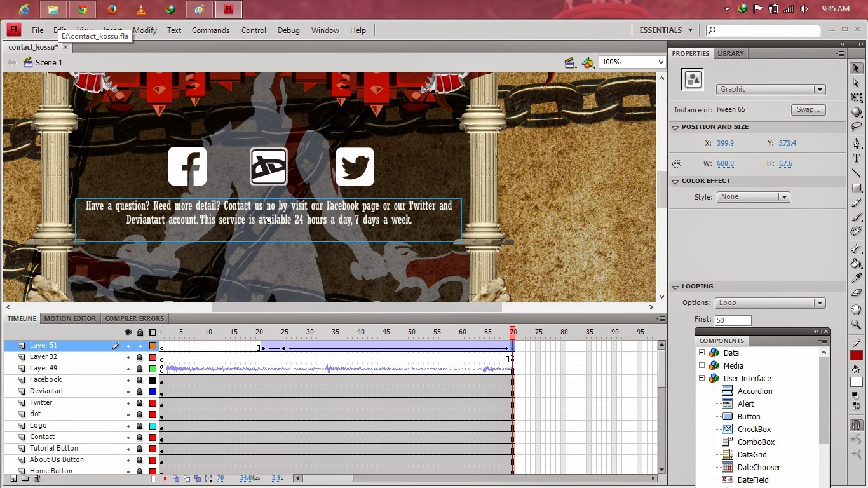Expand the Data components folder
Screen dimensions: 868x488
pos(702,353)
